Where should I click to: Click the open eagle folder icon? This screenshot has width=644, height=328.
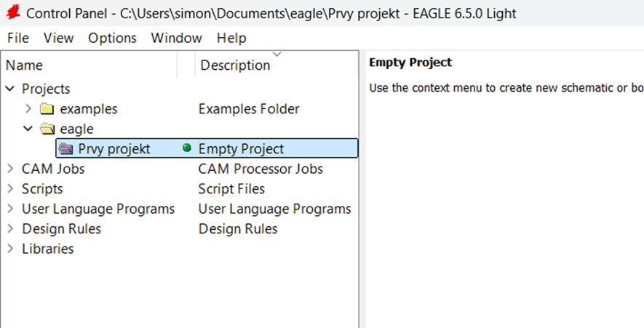pos(47,129)
